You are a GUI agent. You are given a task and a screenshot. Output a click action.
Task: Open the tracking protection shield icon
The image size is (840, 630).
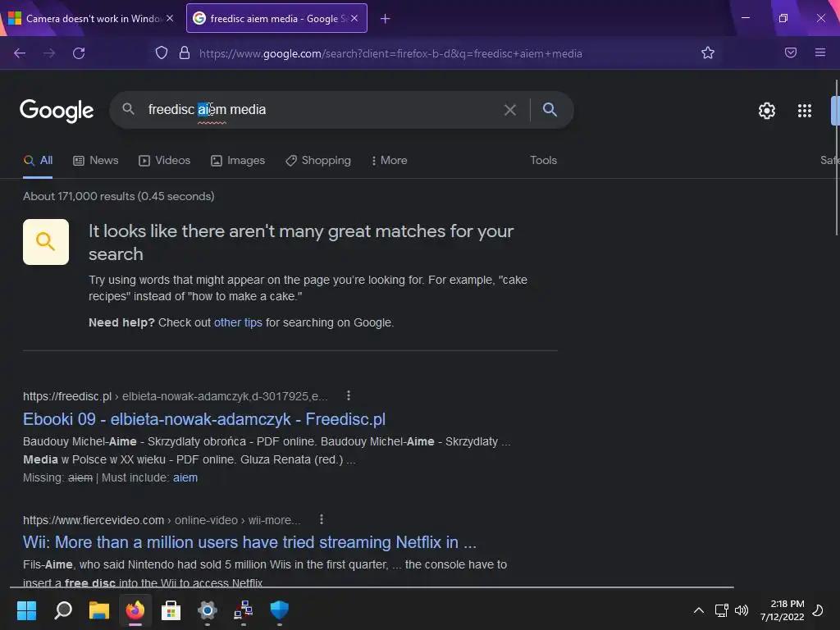point(162,52)
